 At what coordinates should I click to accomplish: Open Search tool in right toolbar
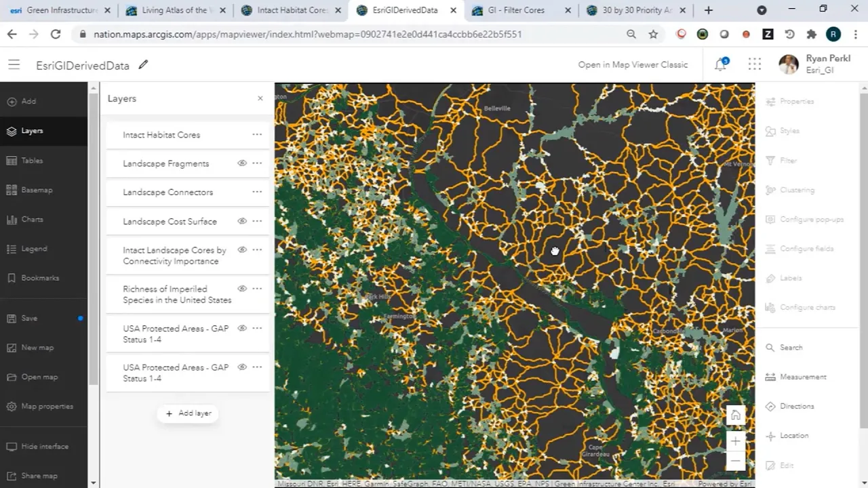(x=784, y=348)
